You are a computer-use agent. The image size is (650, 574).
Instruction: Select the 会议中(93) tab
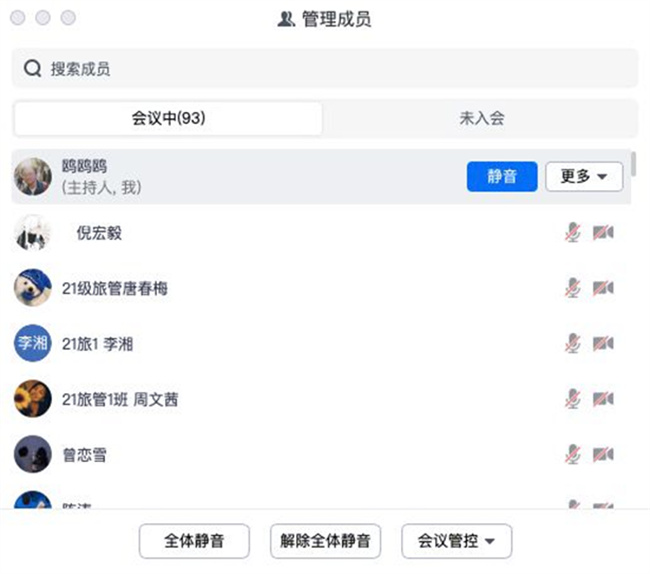coord(168,118)
